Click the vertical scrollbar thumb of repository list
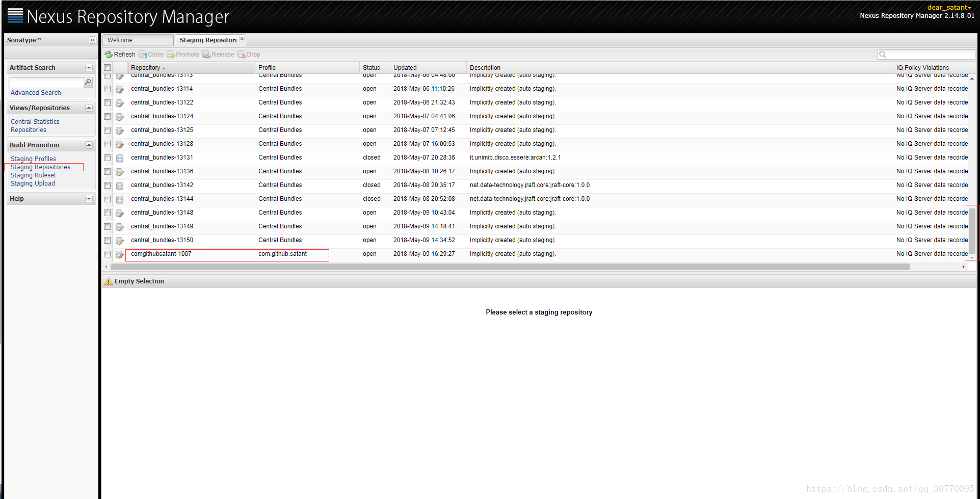 972,230
